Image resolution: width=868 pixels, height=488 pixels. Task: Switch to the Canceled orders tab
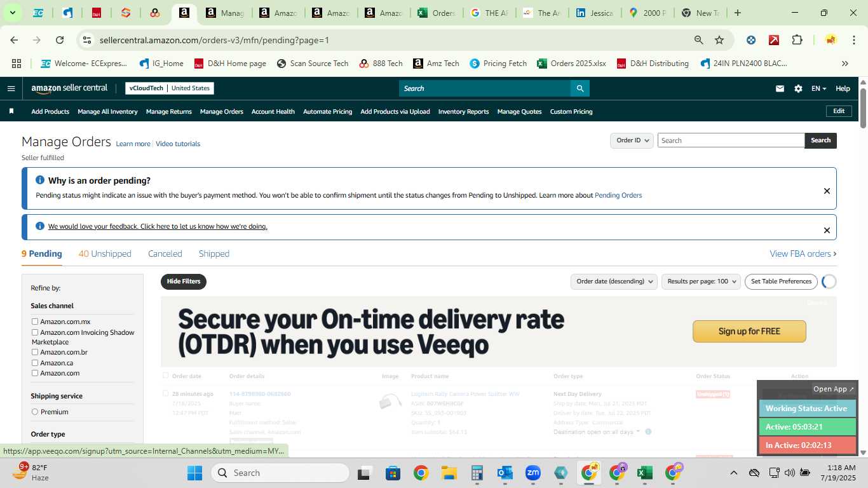click(165, 254)
